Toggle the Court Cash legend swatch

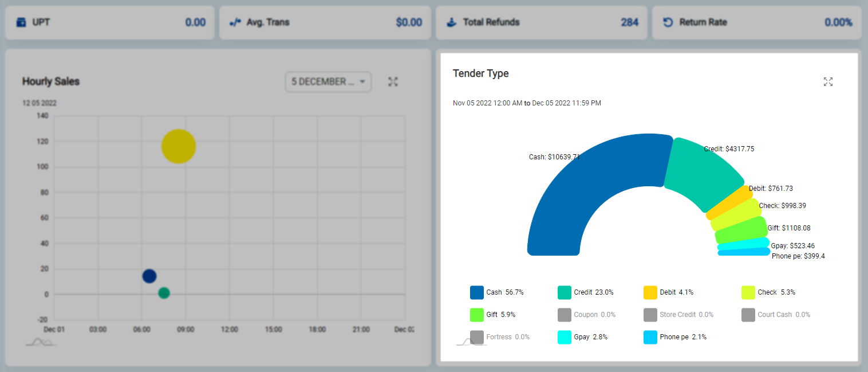748,315
